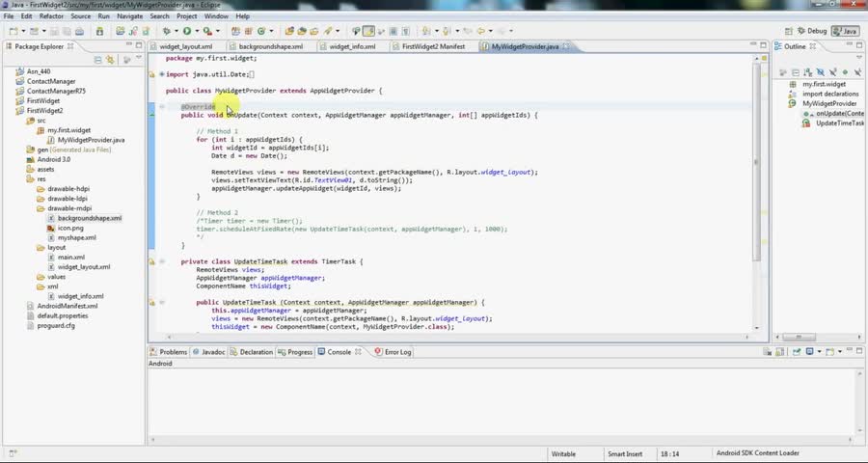Click the Debug bug icon in the toolbar

point(167,31)
